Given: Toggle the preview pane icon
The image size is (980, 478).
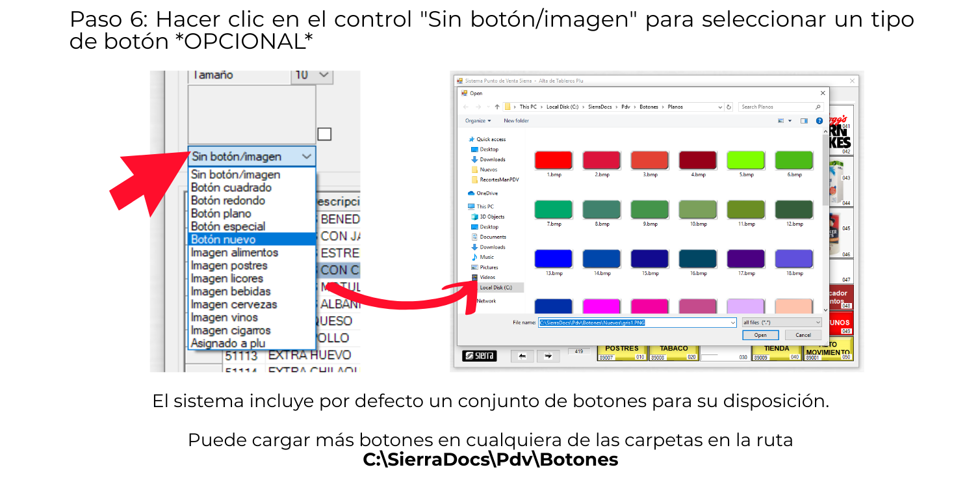Looking at the screenshot, I should pyautogui.click(x=804, y=121).
